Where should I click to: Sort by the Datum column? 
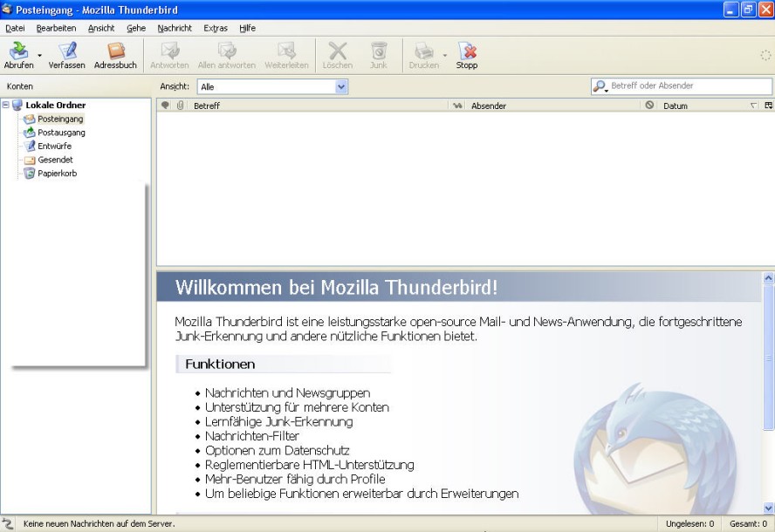710,106
